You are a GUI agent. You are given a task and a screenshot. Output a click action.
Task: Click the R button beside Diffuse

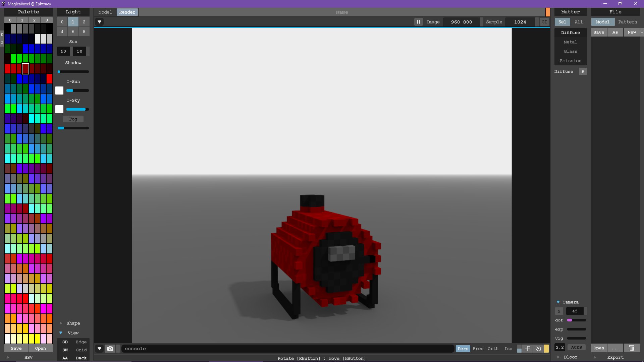coord(583,71)
